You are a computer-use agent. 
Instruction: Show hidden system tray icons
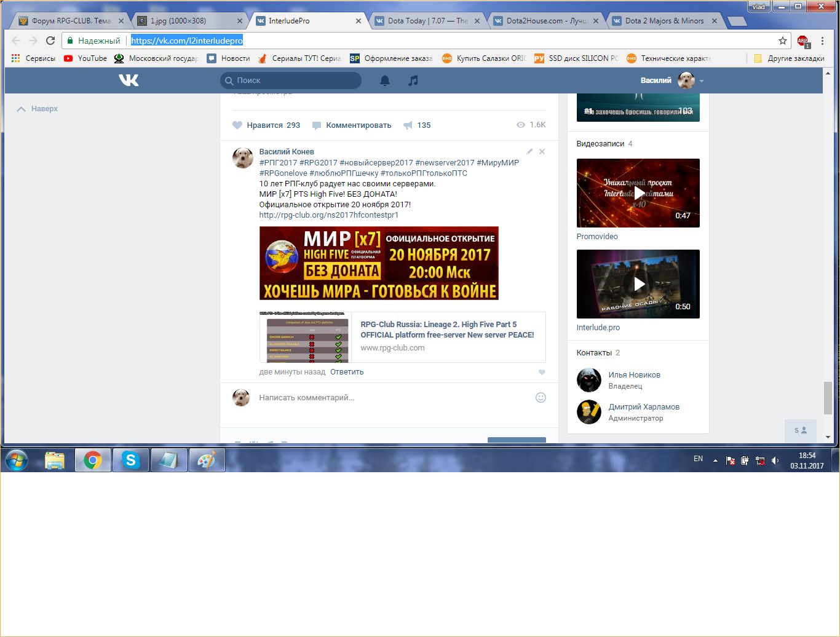pyautogui.click(x=715, y=460)
